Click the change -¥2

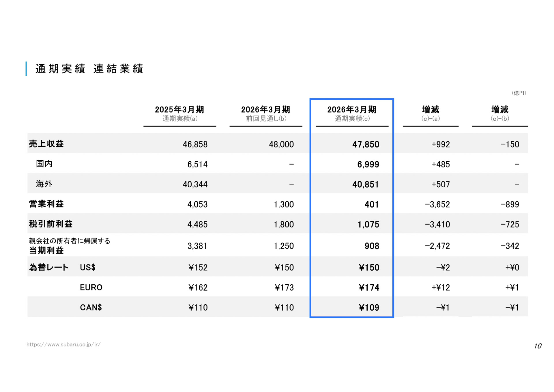[443, 268]
